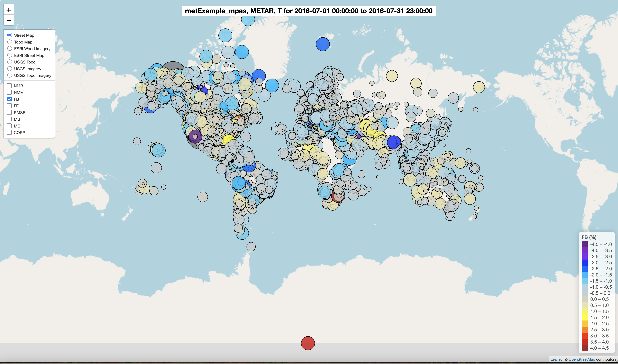The image size is (618, 364).
Task: Switch to USGS Imagery base layer
Action: 9,69
